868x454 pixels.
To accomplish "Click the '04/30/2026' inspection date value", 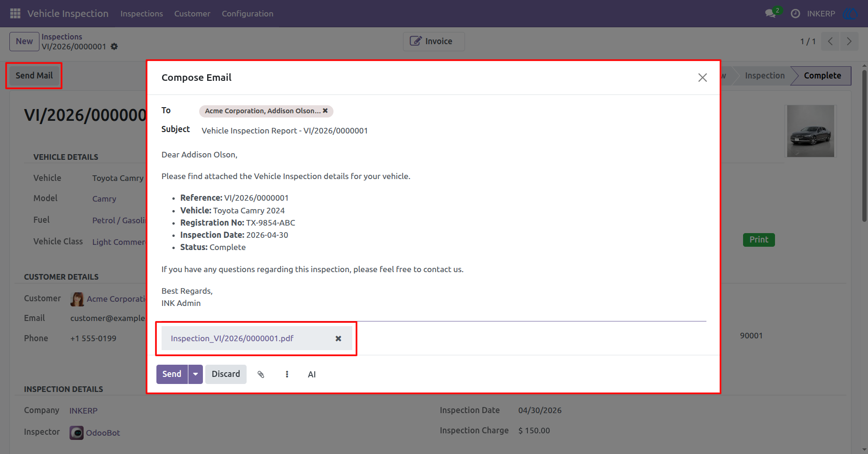I will coord(540,410).
